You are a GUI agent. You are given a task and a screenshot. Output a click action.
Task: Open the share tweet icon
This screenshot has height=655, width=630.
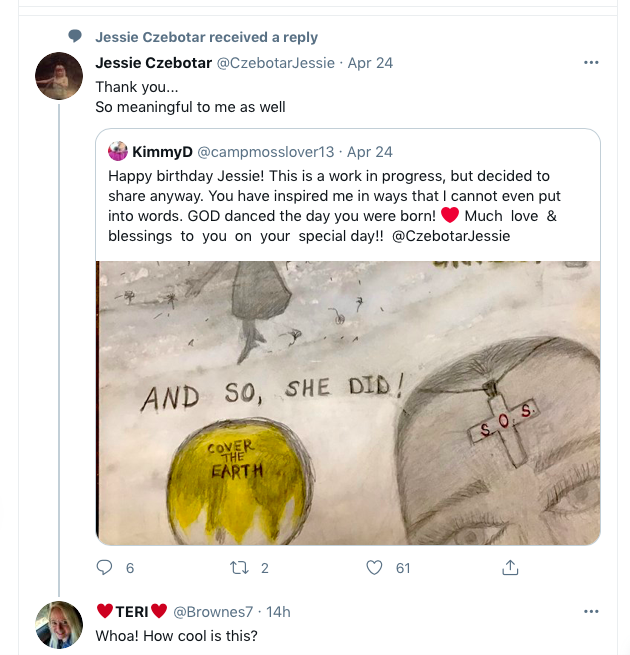coord(510,568)
